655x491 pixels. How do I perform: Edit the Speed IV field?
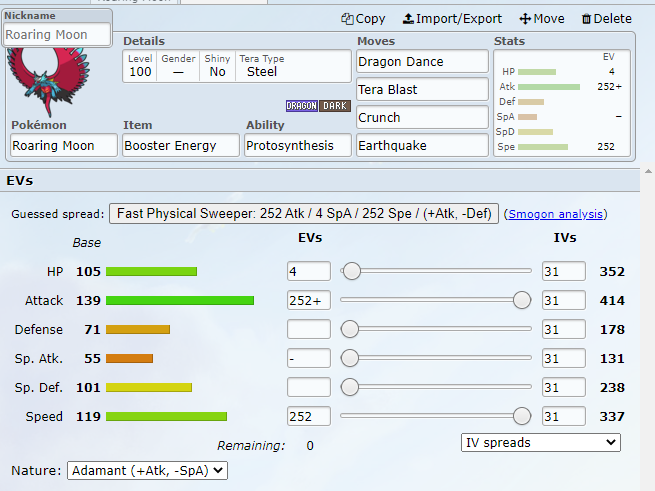[x=564, y=416]
